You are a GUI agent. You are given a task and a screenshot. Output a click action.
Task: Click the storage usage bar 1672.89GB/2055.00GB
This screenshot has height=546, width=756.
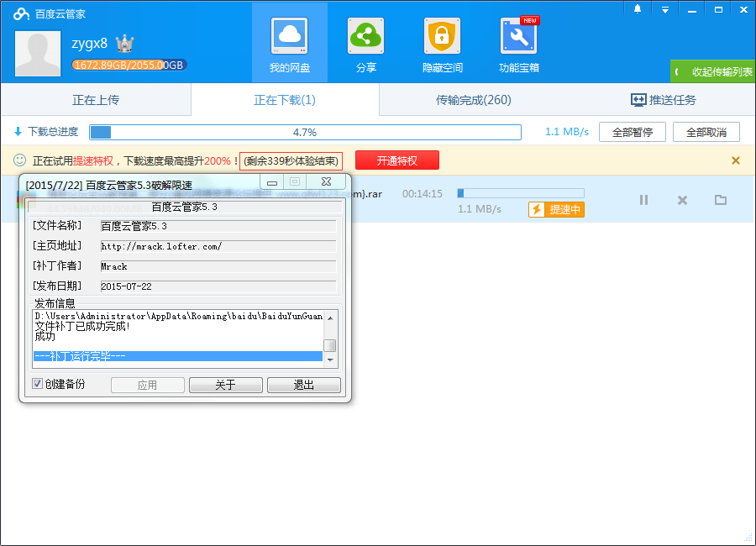pyautogui.click(x=129, y=66)
